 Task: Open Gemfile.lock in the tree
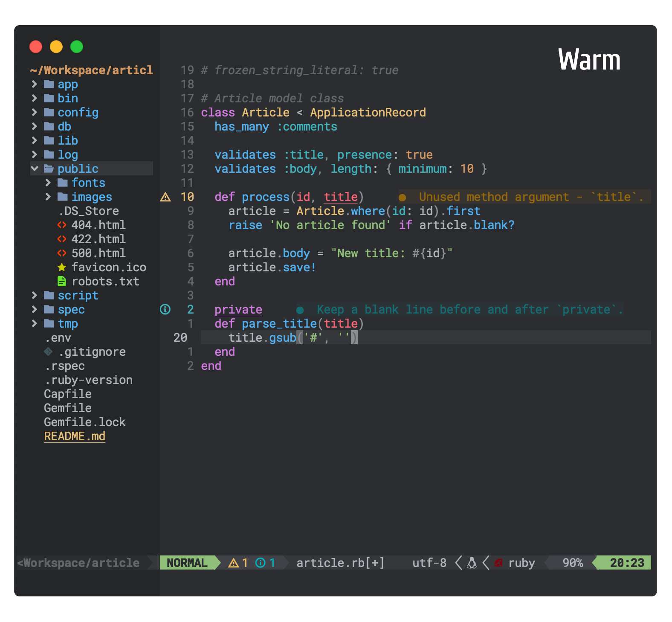[x=85, y=422]
